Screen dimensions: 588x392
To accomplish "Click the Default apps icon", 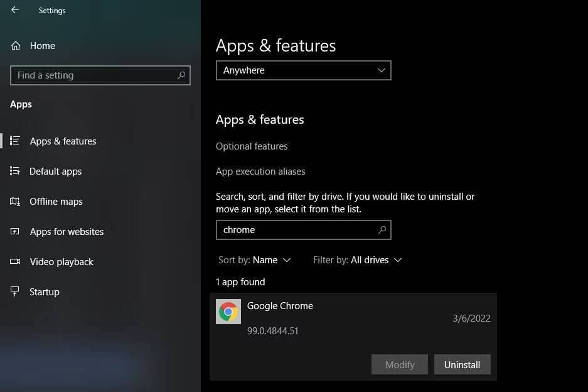I will (14, 171).
